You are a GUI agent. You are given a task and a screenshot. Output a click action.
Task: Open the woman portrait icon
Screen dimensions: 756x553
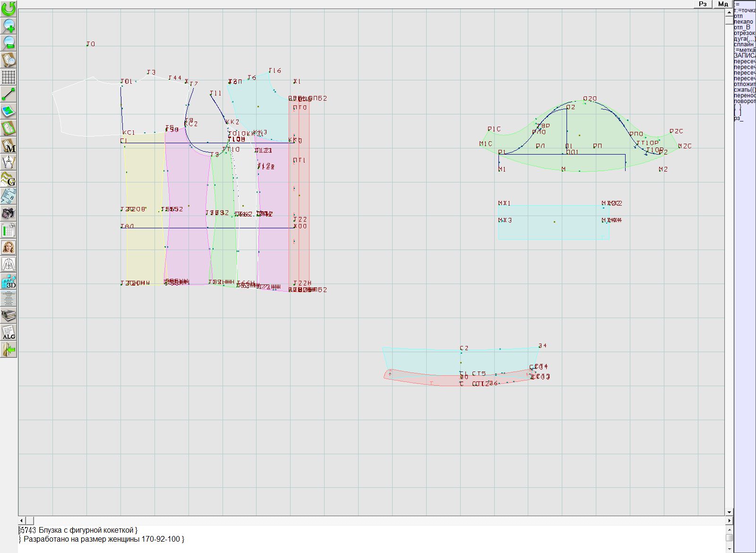click(9, 247)
